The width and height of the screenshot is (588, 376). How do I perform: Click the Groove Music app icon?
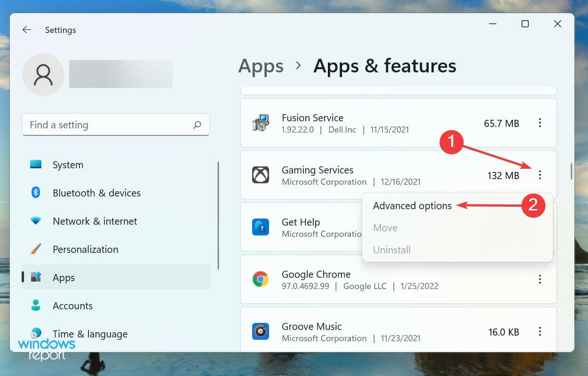(x=260, y=332)
